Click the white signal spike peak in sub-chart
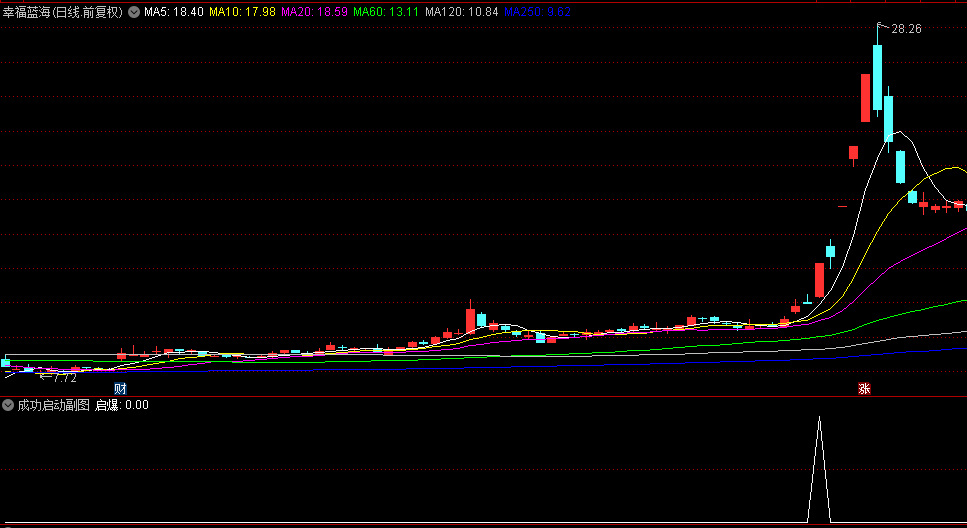Image resolution: width=967 pixels, height=528 pixels. click(819, 418)
